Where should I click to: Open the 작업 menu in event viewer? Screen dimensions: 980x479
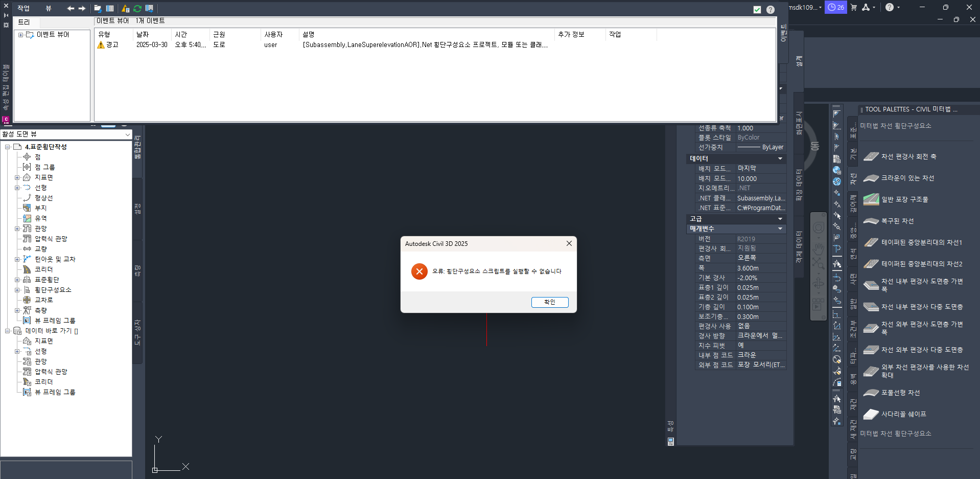(x=24, y=8)
